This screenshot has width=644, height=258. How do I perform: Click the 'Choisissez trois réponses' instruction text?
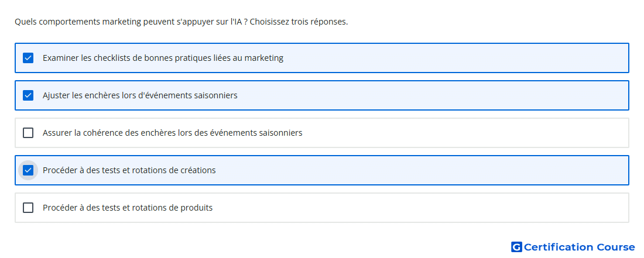tap(299, 22)
